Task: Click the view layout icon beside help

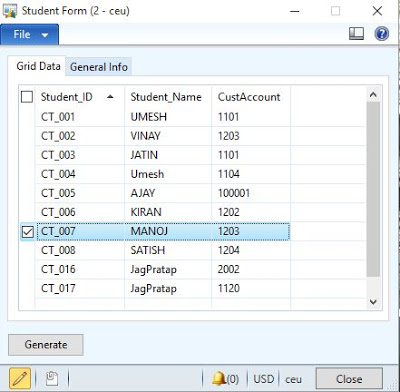Action: pos(356,34)
